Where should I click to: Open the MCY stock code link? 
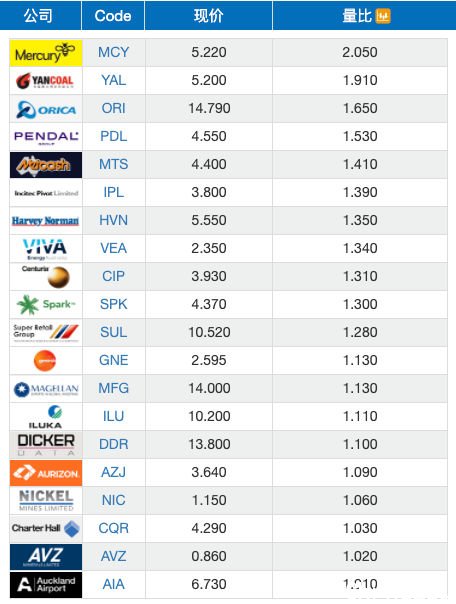pos(114,52)
